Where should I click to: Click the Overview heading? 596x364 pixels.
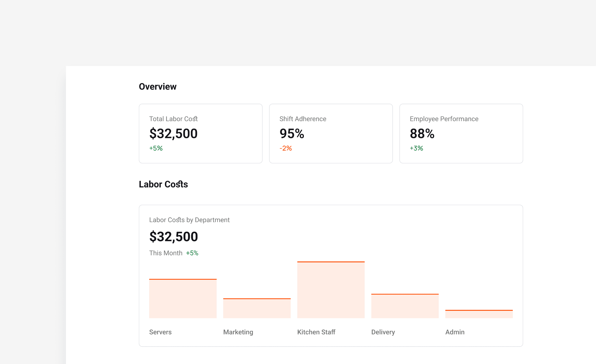point(158,87)
